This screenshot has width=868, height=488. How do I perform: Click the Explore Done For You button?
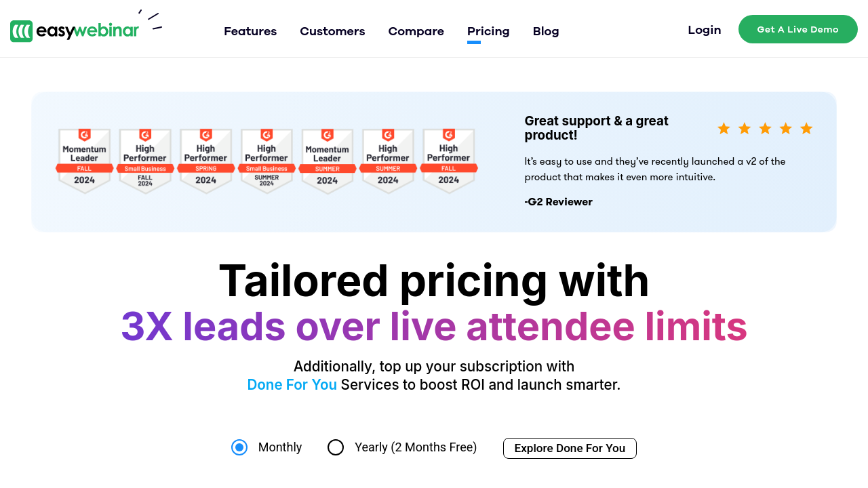(x=570, y=448)
